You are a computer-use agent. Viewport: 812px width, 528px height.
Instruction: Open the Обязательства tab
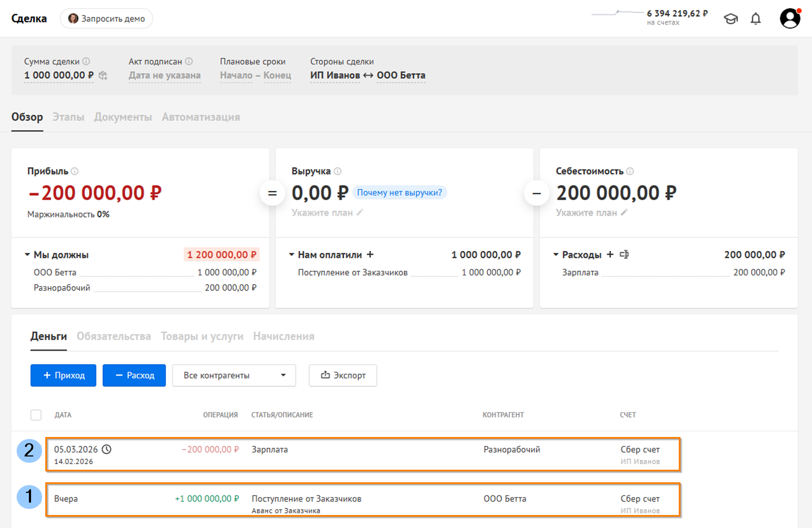[114, 336]
